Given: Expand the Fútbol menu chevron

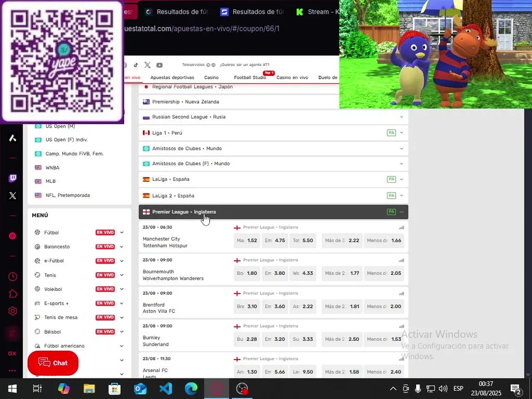Looking at the screenshot, I should pos(121,232).
